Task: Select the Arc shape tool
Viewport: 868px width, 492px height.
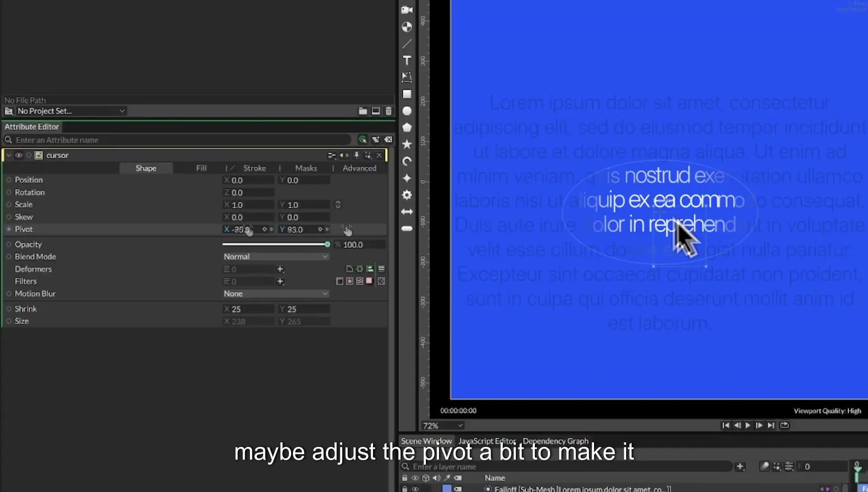Action: click(x=407, y=161)
